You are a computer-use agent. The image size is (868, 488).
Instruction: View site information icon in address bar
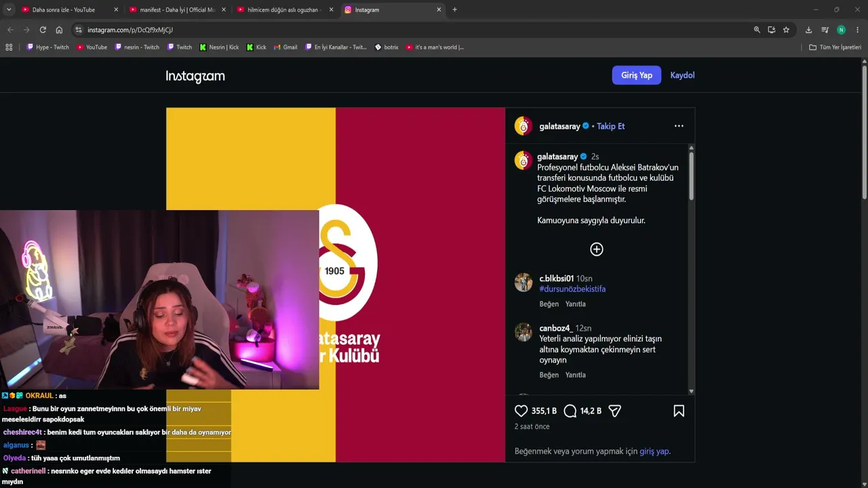(79, 30)
